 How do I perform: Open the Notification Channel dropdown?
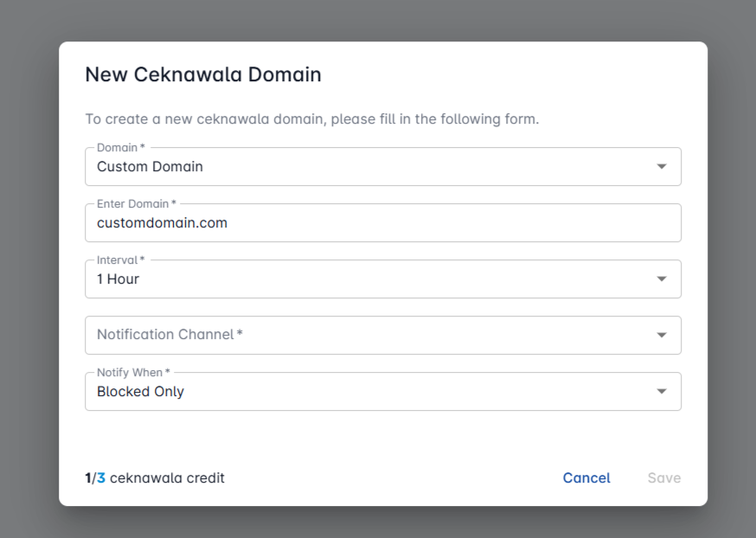[372, 335]
